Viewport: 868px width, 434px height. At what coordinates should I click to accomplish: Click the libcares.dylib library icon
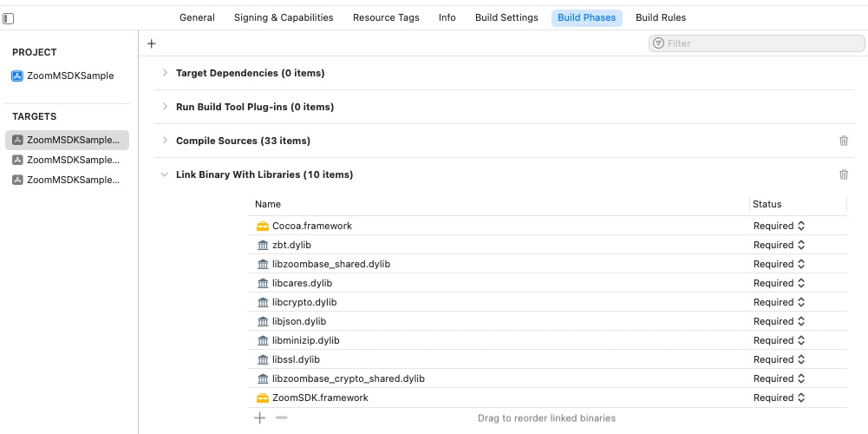pos(263,283)
